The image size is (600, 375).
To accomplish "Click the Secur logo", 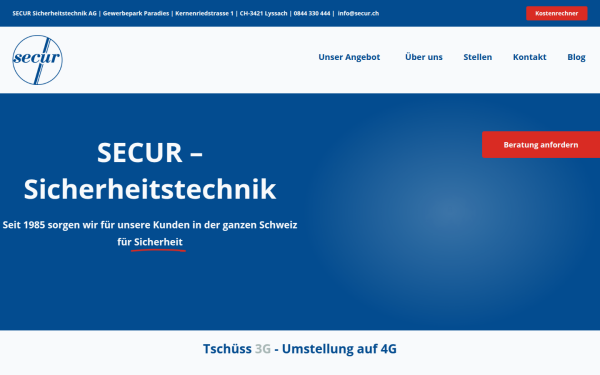I will (38, 60).
